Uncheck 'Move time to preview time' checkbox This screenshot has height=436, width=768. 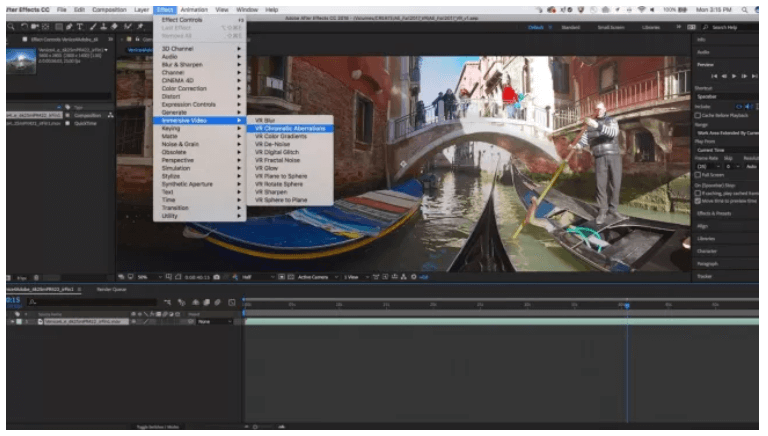point(697,201)
